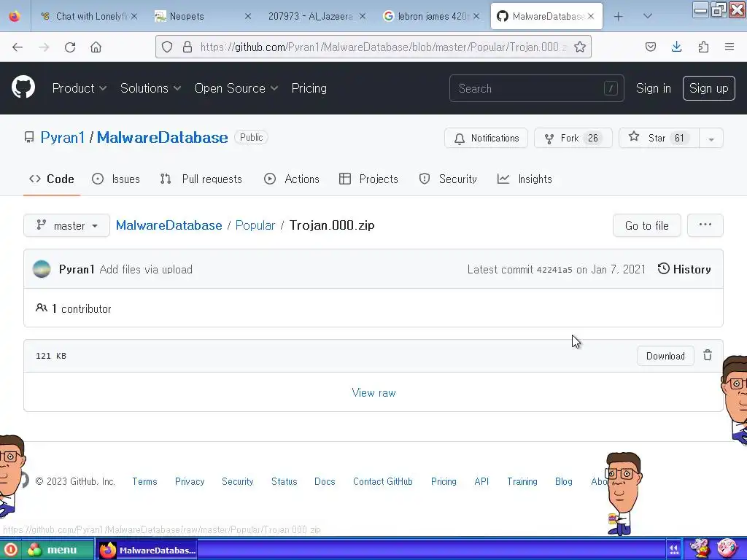
Task: Click the mouse cartoon tray icon
Action: click(x=700, y=548)
